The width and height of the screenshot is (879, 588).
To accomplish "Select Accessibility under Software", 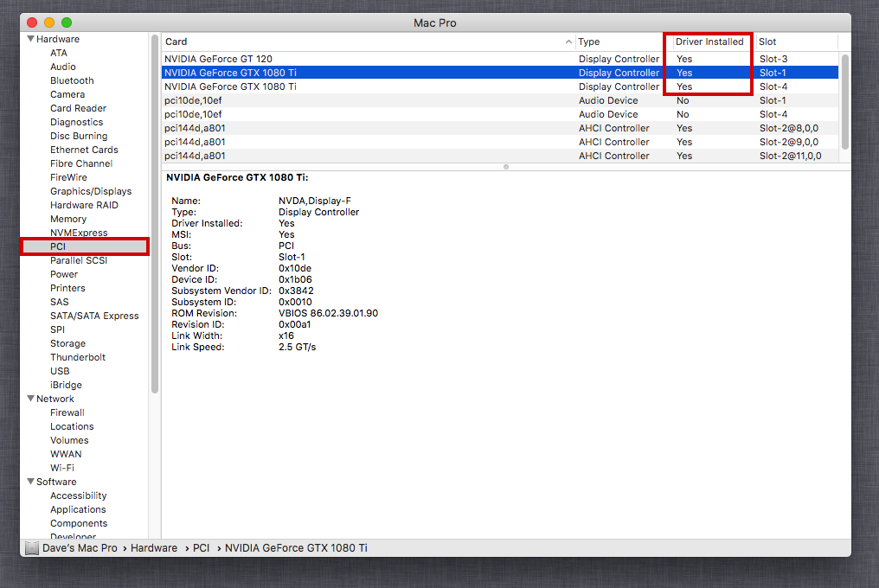I will (x=79, y=495).
